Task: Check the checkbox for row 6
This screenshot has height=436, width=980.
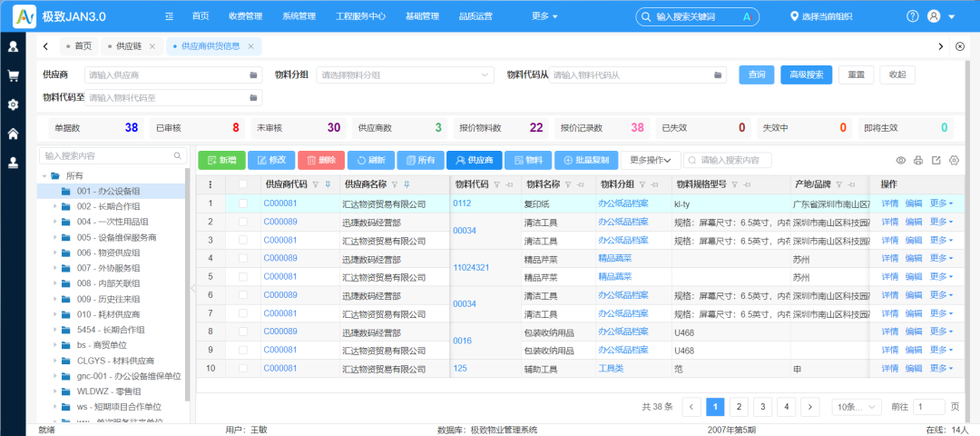Action: 243,294
